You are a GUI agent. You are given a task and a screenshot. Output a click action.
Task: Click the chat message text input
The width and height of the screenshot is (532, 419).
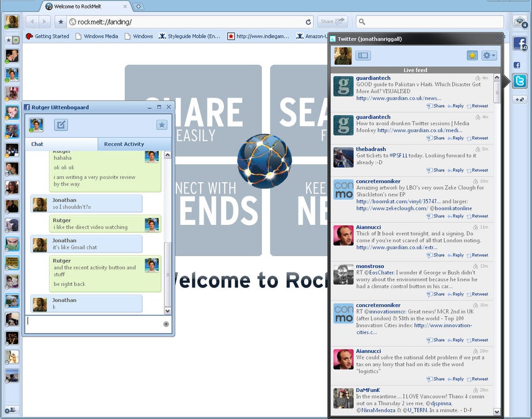94,324
